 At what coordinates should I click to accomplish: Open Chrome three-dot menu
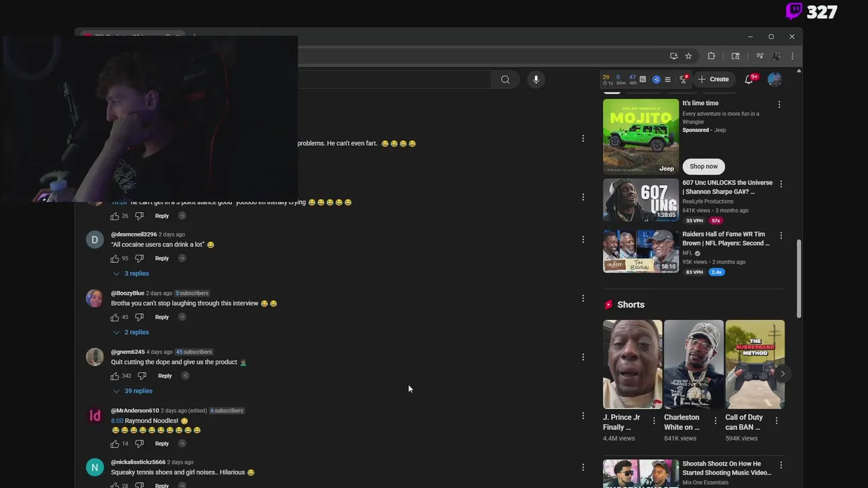click(x=792, y=56)
